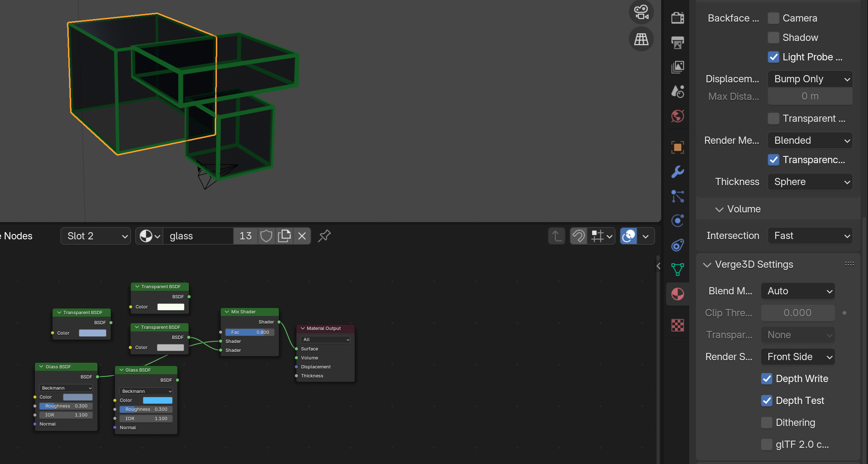Open the World properties tab
Screen dimensions: 868x464
point(678,116)
